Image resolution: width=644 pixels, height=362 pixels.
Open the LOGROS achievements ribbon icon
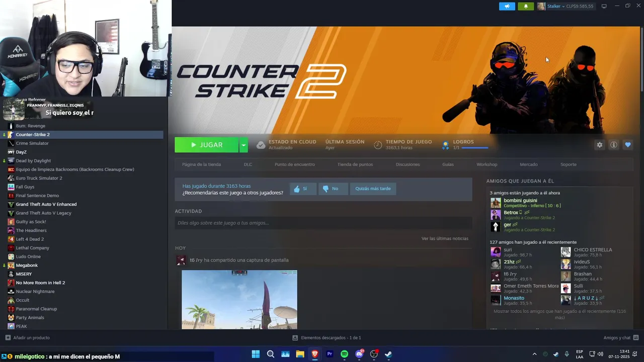(x=445, y=145)
